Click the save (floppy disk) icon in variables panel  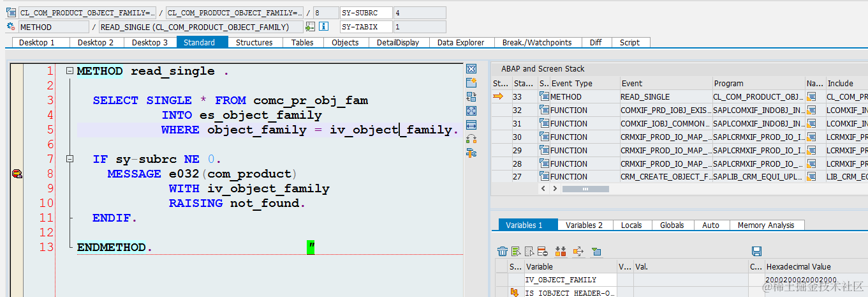click(757, 251)
